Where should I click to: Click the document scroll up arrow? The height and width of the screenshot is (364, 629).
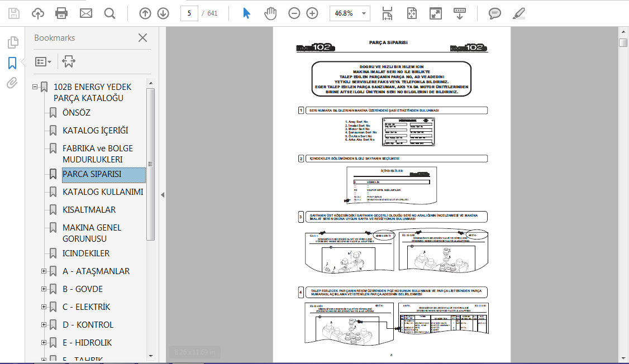pyautogui.click(x=623, y=32)
